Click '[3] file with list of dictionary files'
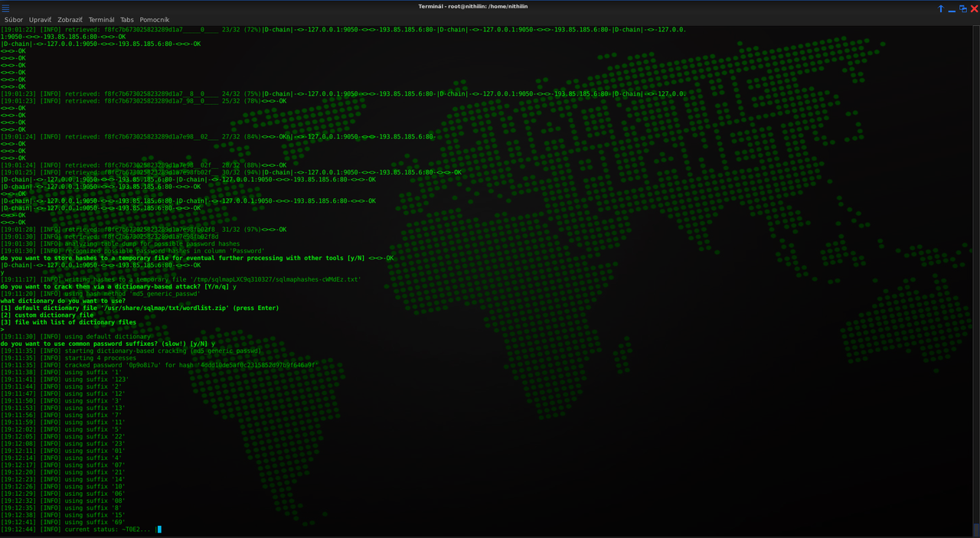The height and width of the screenshot is (538, 980). pos(69,322)
